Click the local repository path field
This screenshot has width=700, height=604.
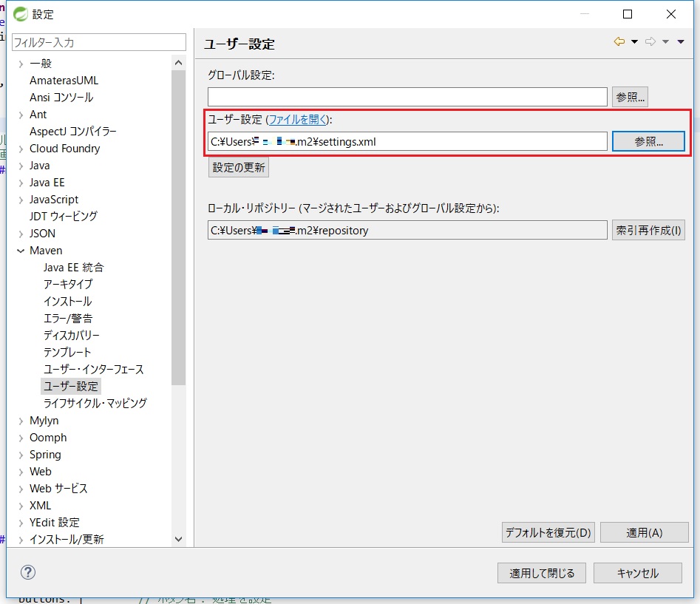click(x=407, y=231)
